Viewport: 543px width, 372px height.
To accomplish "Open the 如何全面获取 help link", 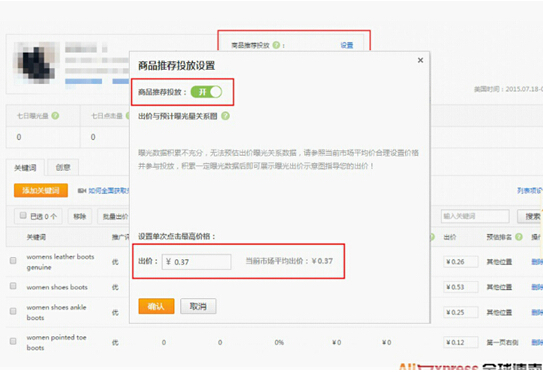I will (x=108, y=191).
